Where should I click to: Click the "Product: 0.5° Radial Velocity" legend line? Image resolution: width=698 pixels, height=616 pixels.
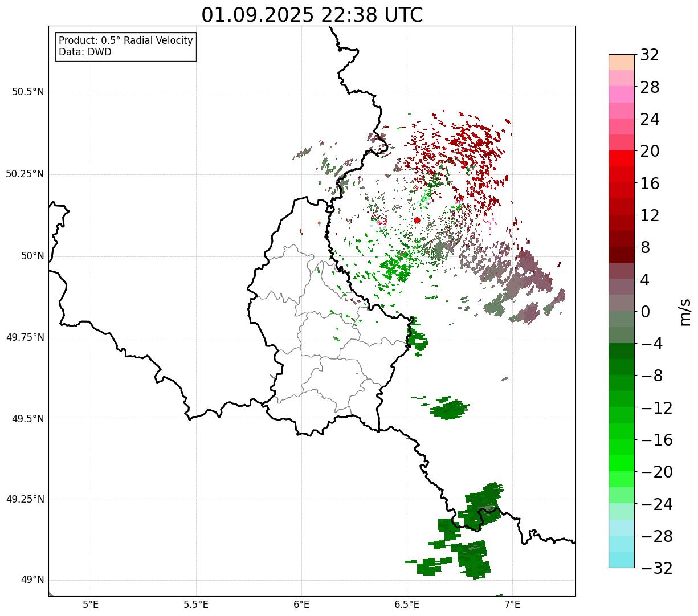coord(126,41)
